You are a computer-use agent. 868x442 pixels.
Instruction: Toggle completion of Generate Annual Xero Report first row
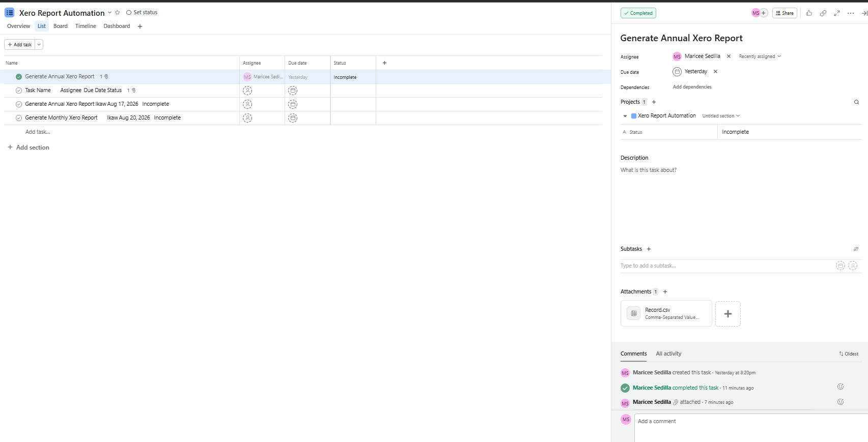[19, 77]
